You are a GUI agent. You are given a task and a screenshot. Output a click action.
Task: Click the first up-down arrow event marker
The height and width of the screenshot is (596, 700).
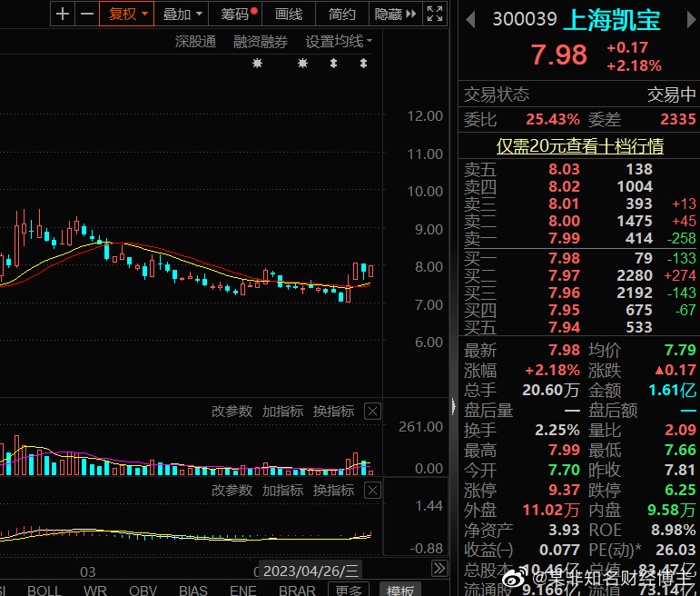click(333, 64)
